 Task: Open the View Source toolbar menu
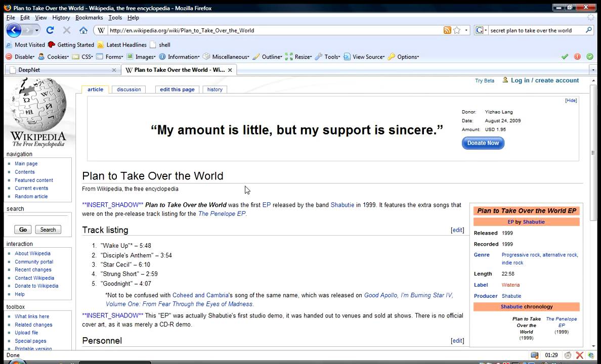point(364,57)
